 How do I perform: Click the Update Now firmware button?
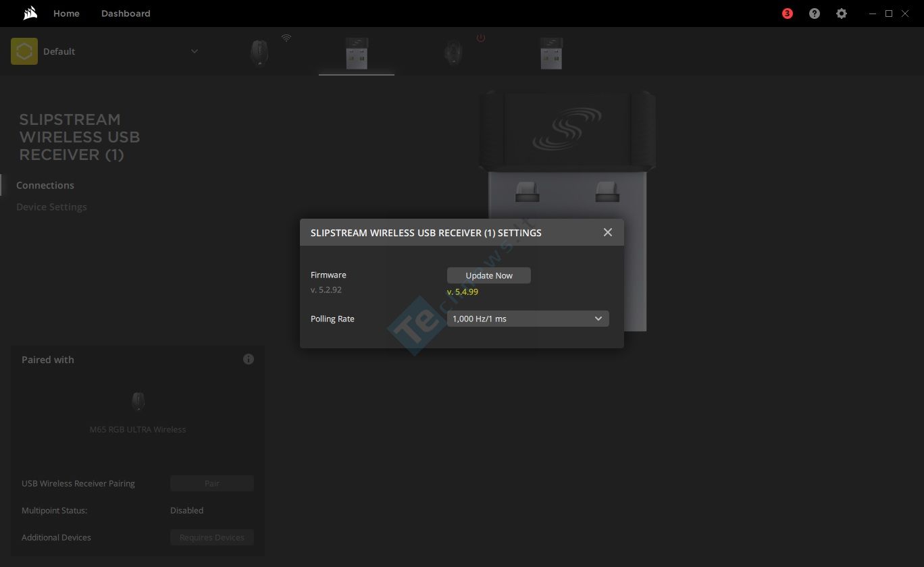pos(489,275)
